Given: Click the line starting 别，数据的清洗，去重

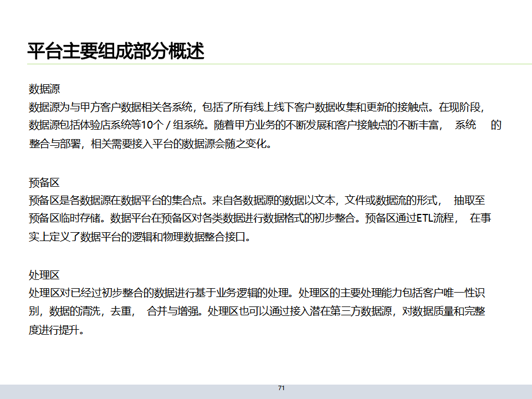Looking at the screenshot, I should point(257,311).
